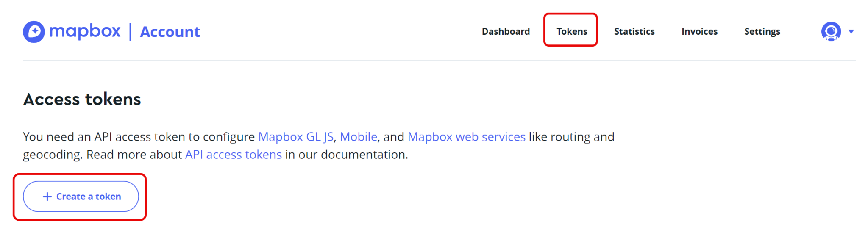Open the API access tokens documentation link

click(x=233, y=155)
